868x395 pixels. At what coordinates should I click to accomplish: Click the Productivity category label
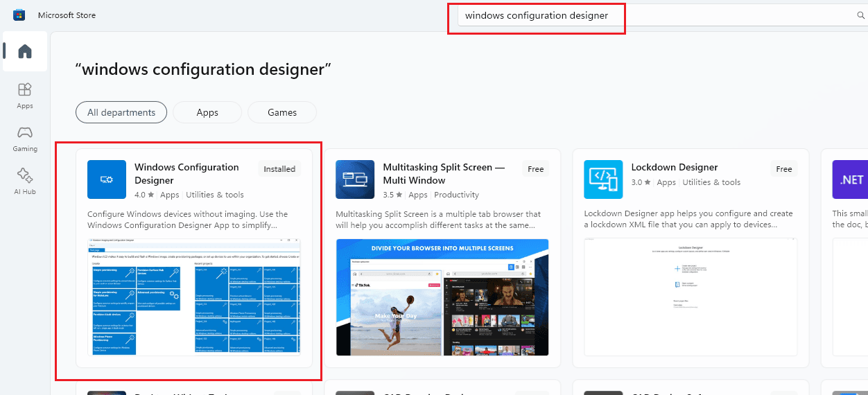pos(456,195)
